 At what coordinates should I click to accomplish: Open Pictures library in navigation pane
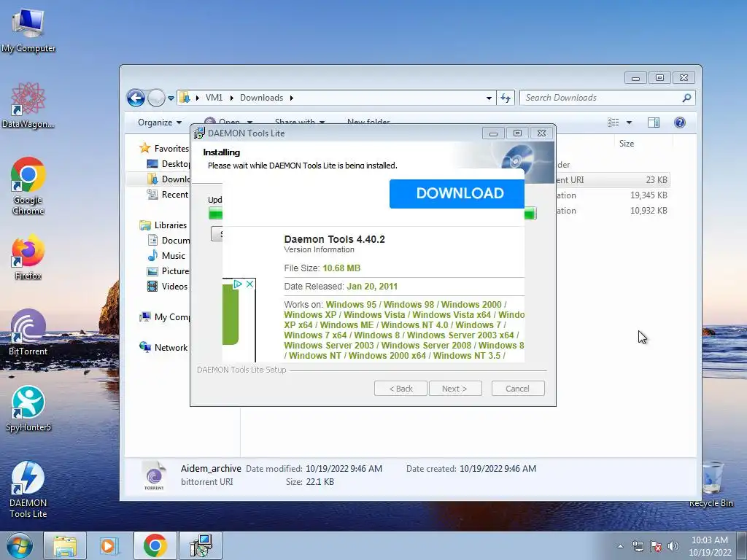[x=169, y=271]
